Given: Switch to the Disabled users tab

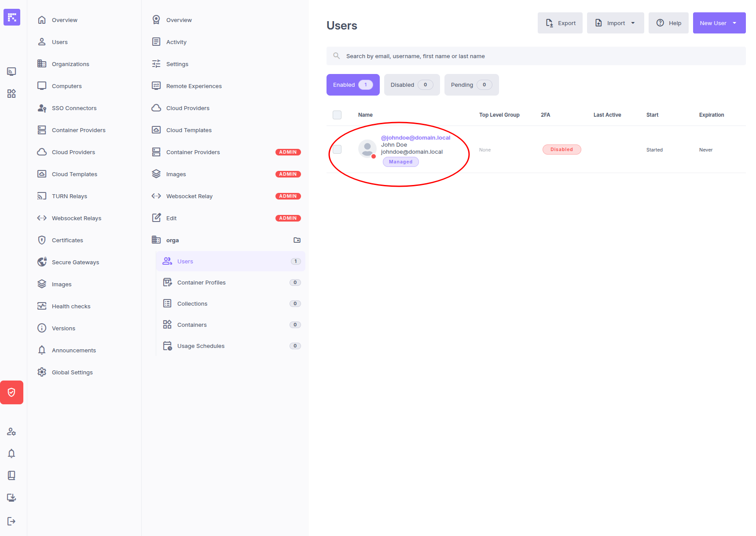Looking at the screenshot, I should 412,85.
